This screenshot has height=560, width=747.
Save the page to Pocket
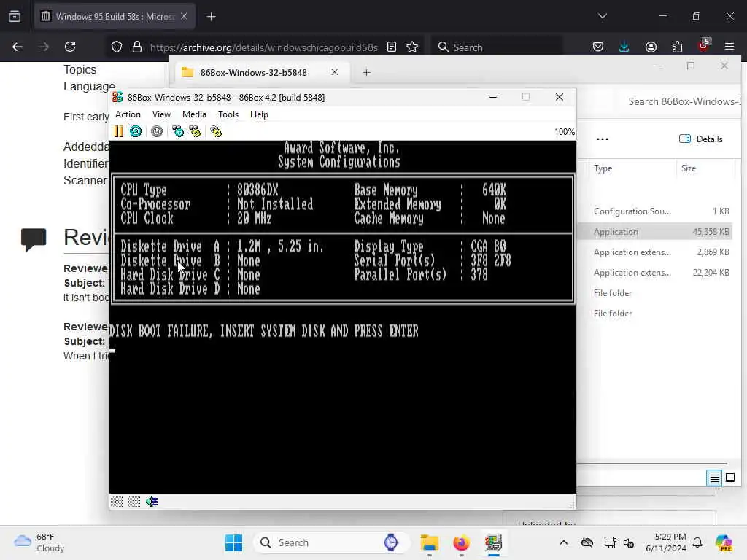point(598,47)
